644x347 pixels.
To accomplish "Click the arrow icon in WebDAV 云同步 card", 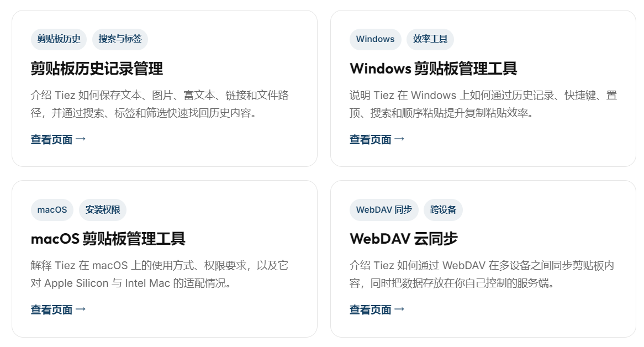I will click(x=400, y=309).
